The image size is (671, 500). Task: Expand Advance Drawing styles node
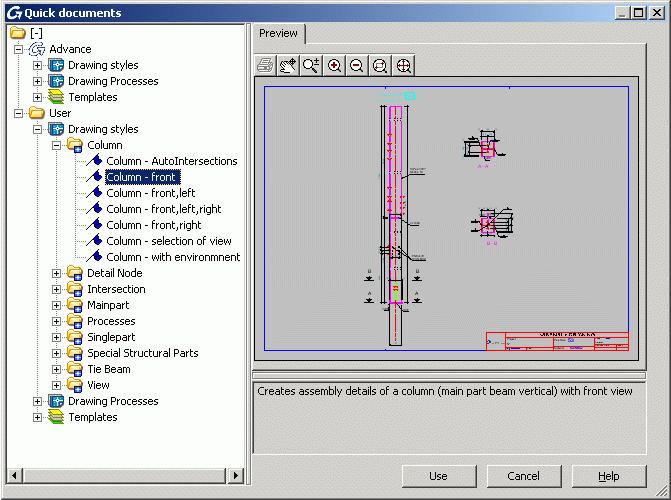(x=38, y=65)
